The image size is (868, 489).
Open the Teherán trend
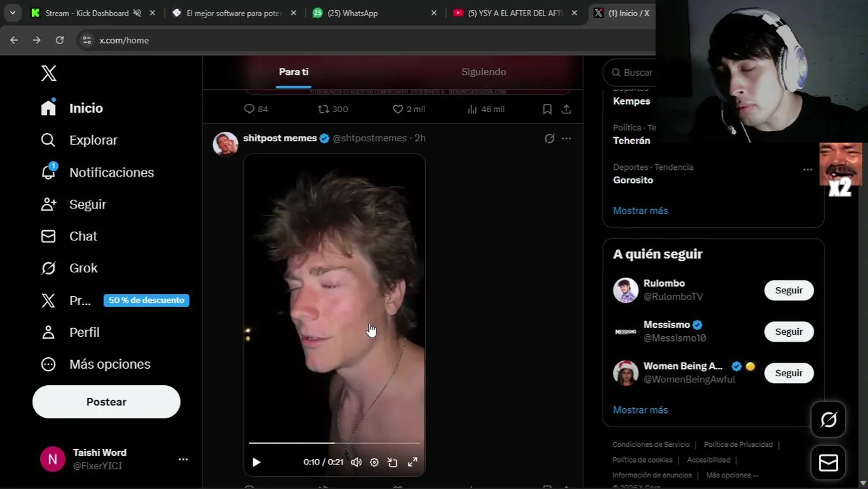[632, 141]
